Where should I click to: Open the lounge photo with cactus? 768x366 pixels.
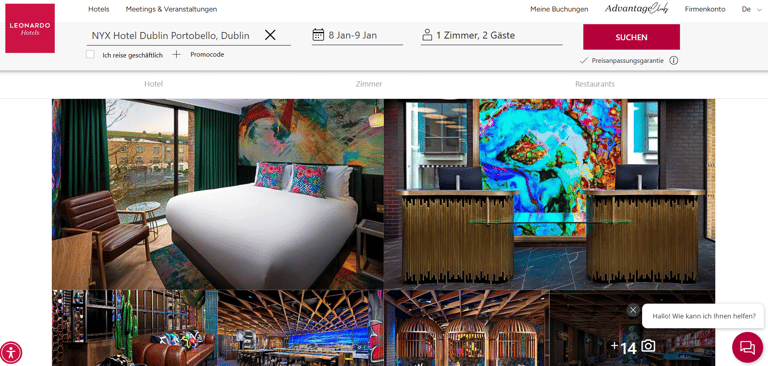pyautogui.click(x=135, y=328)
